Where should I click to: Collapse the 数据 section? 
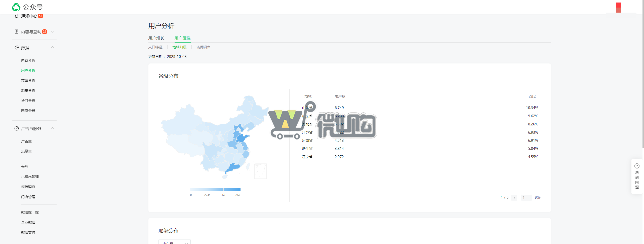[x=52, y=48]
